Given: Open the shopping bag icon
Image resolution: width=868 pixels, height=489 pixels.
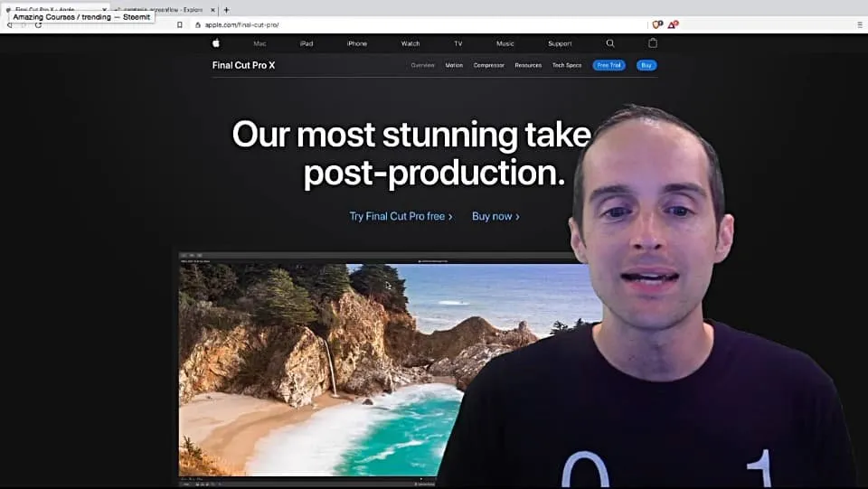Looking at the screenshot, I should (x=653, y=43).
